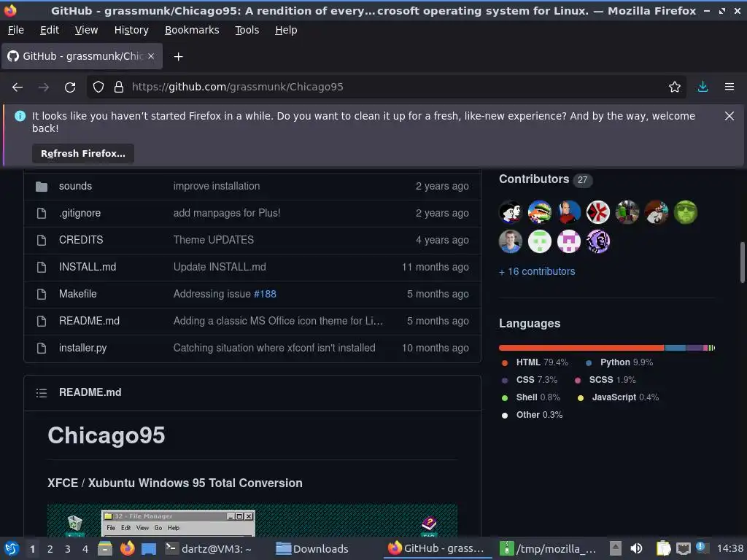The image size is (747, 560).
Task: Click the Refresh Firefox button
Action: pyautogui.click(x=83, y=153)
